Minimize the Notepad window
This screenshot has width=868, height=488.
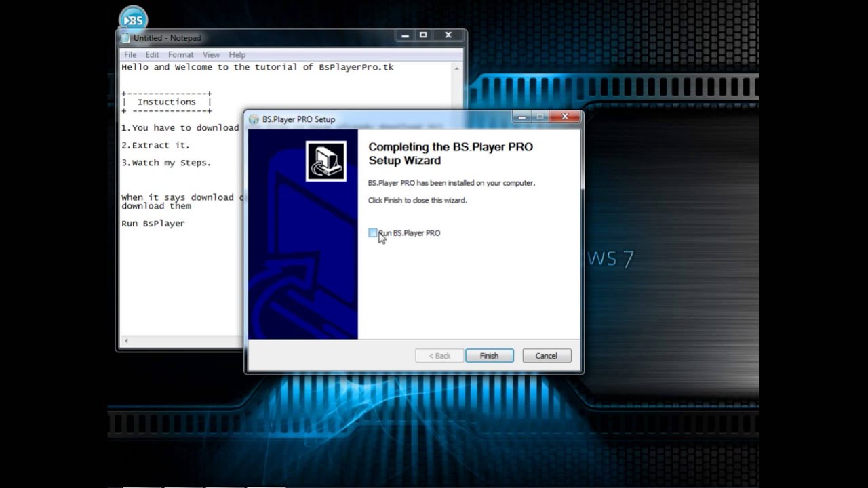point(405,35)
